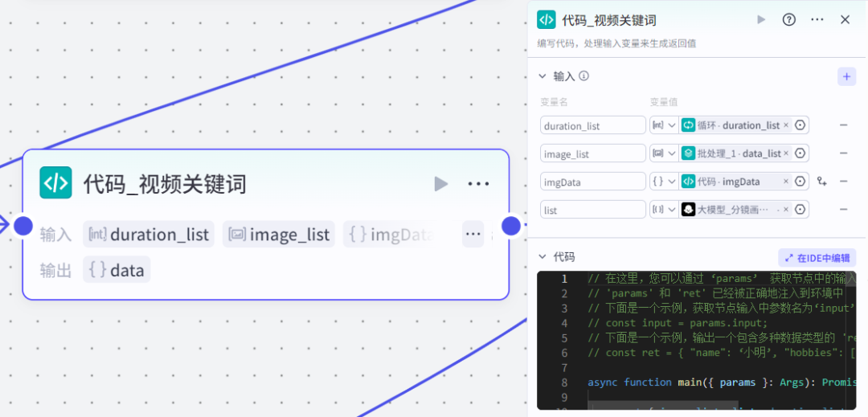Image resolution: width=868 pixels, height=417 pixels.
Task: Click the node's left input connection port
Action: pyautogui.click(x=23, y=226)
